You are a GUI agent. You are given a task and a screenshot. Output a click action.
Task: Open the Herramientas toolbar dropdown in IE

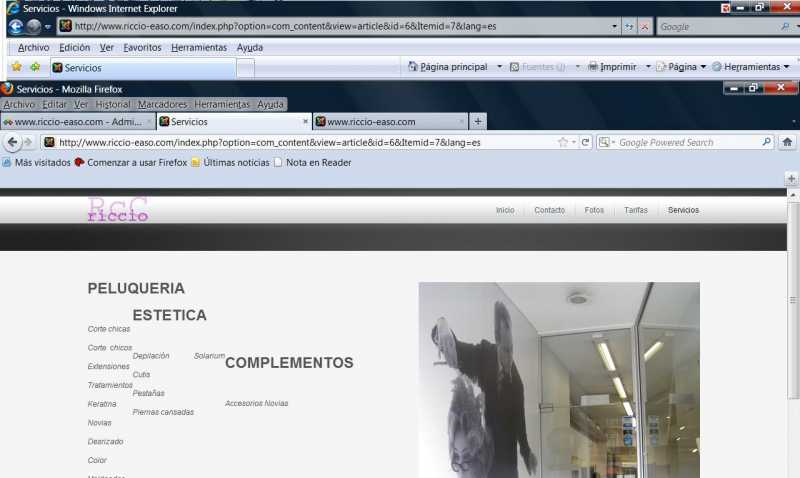point(751,67)
